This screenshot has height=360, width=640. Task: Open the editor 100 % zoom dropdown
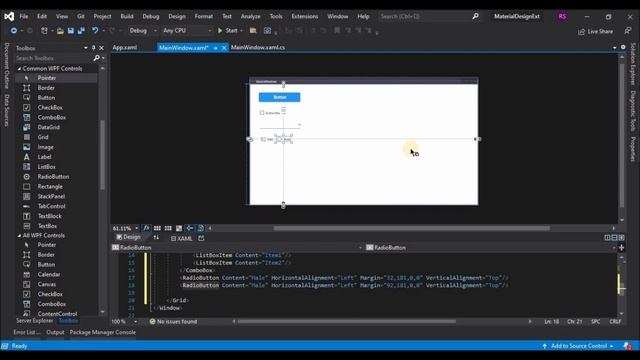point(136,322)
